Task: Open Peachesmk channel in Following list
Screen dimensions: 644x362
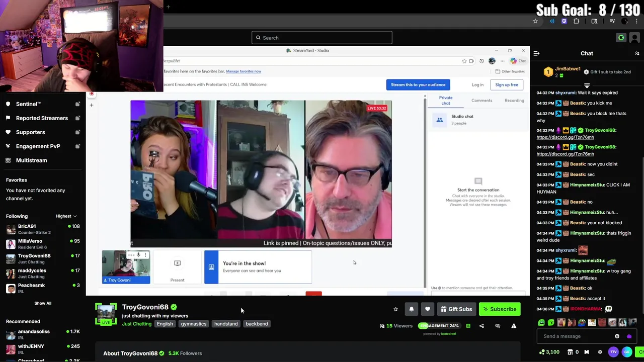Action: click(x=43, y=288)
